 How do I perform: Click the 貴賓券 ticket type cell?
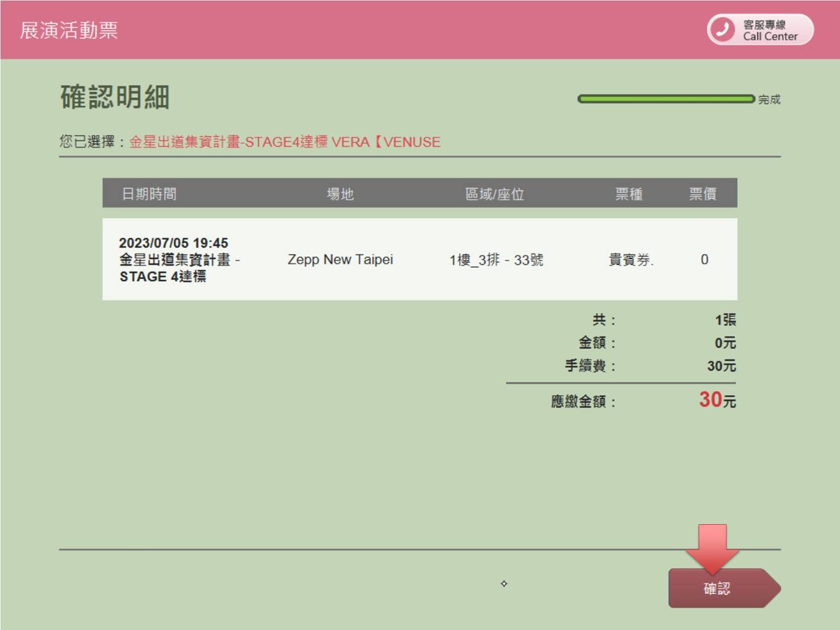tap(630, 260)
